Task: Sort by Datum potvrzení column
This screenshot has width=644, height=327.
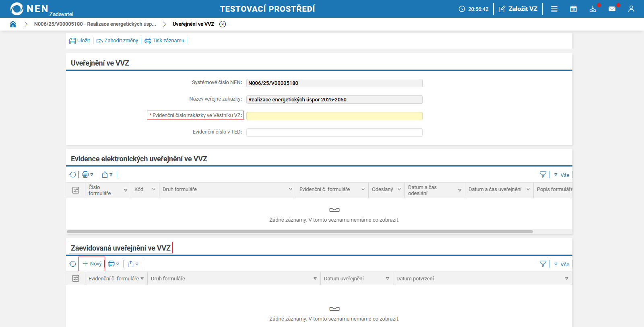Action: (482, 278)
